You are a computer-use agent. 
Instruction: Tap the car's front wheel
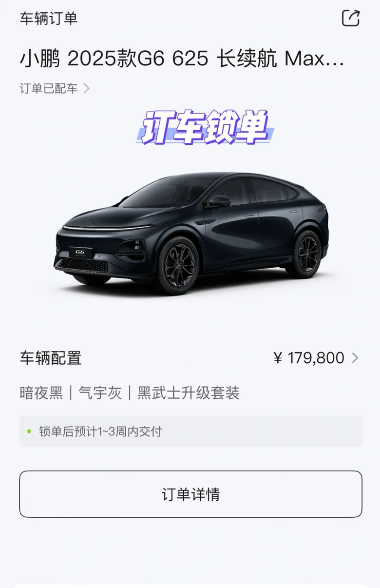tap(178, 266)
